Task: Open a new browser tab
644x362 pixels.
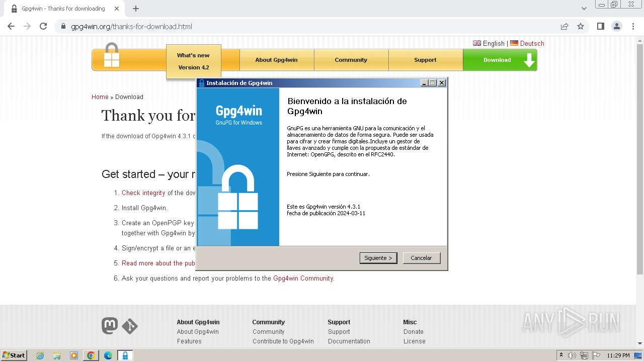Action: point(136,9)
